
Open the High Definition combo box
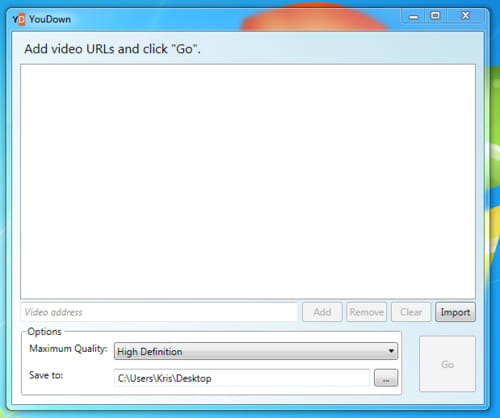click(256, 351)
